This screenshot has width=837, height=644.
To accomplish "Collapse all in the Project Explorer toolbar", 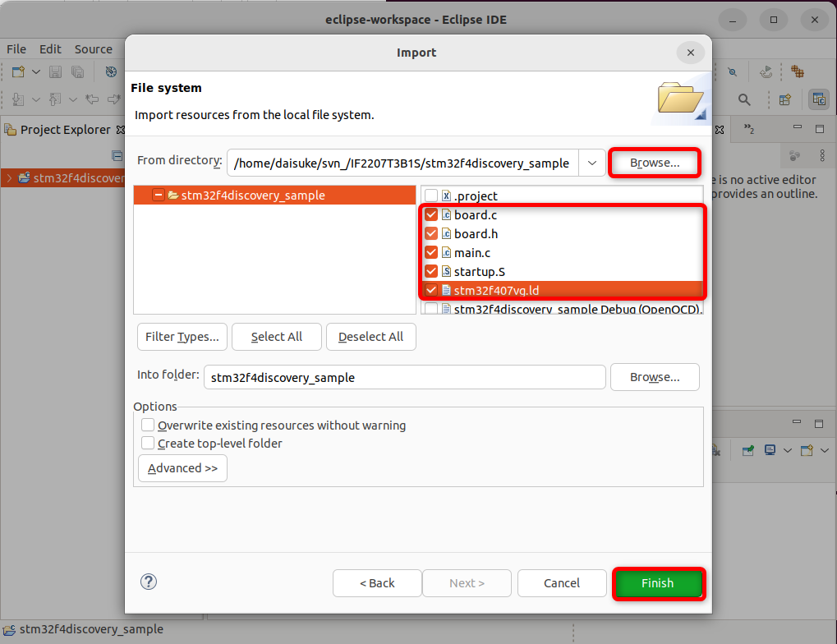I will tap(117, 155).
